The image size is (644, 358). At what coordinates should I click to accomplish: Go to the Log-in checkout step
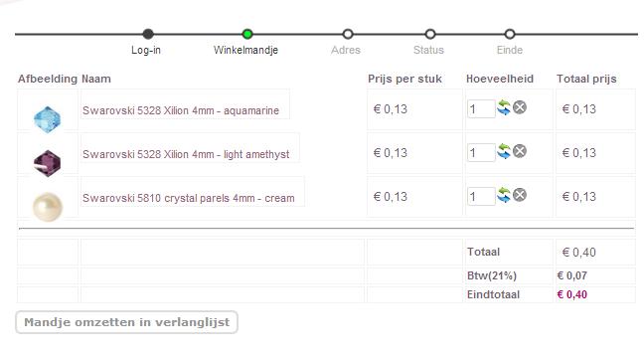[148, 34]
